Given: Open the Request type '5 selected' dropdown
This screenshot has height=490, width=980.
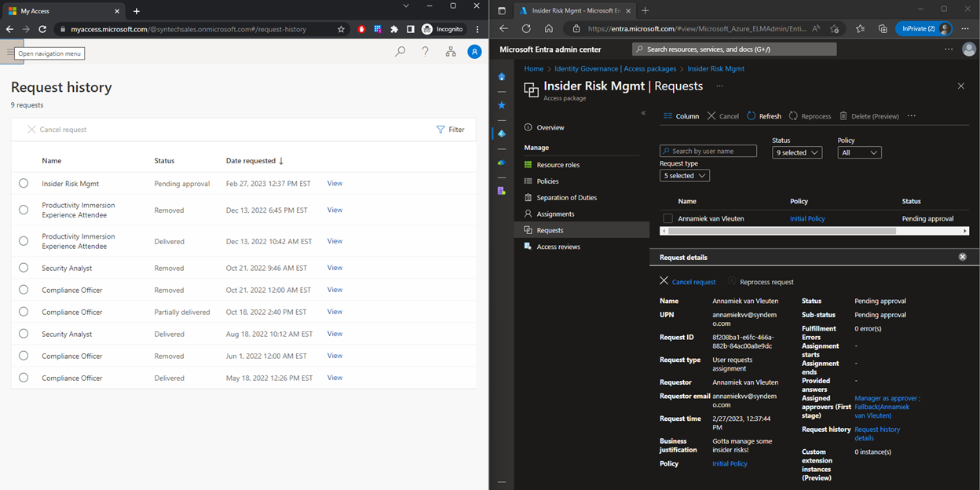Looking at the screenshot, I should pyautogui.click(x=685, y=175).
